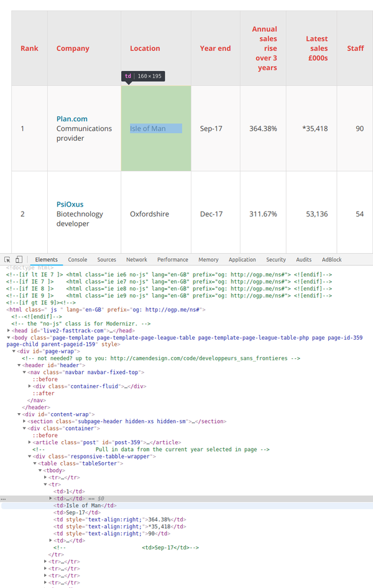Collapse the body page-template node
Screen dimensions: 373x588
pos(9,337)
